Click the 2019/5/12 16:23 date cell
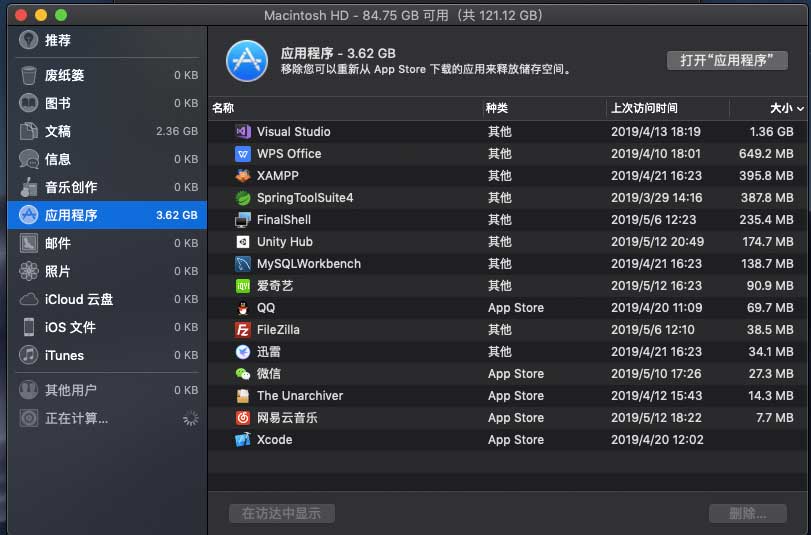This screenshot has height=535, width=811. coord(656,286)
